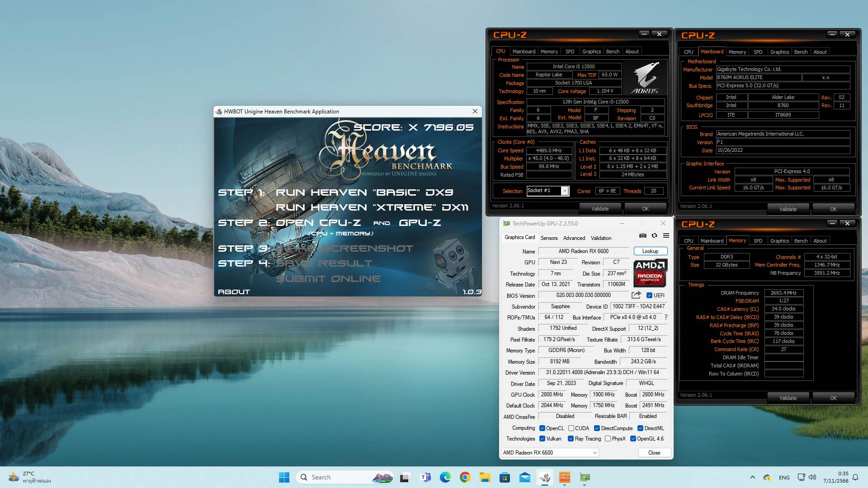Click Validate in the CPU-Z Memory window

coord(788,398)
